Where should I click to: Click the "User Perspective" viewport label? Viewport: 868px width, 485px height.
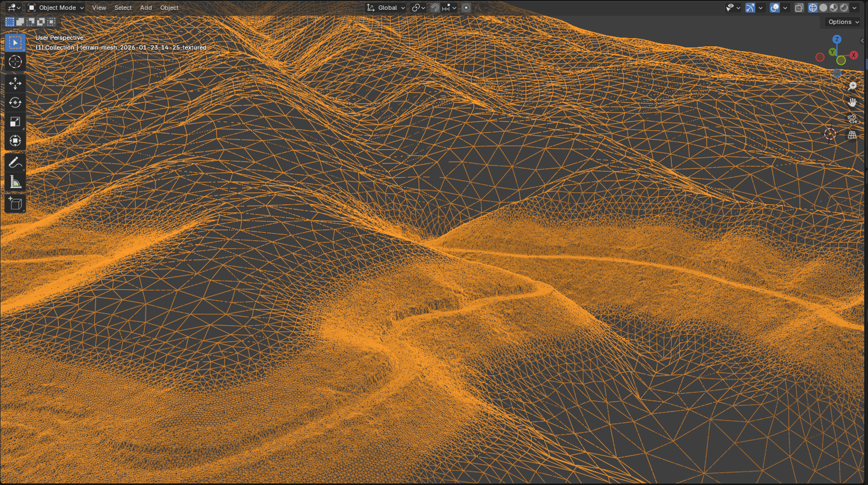point(60,38)
